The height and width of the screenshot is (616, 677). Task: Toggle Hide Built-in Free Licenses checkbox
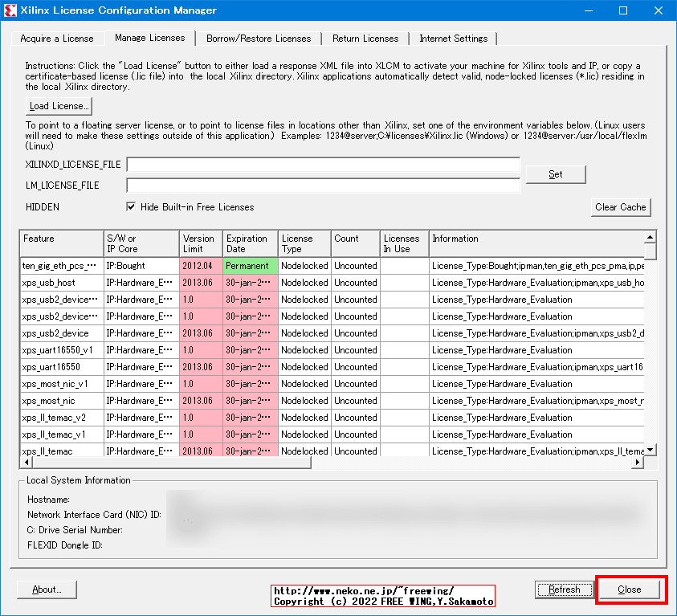click(x=131, y=206)
